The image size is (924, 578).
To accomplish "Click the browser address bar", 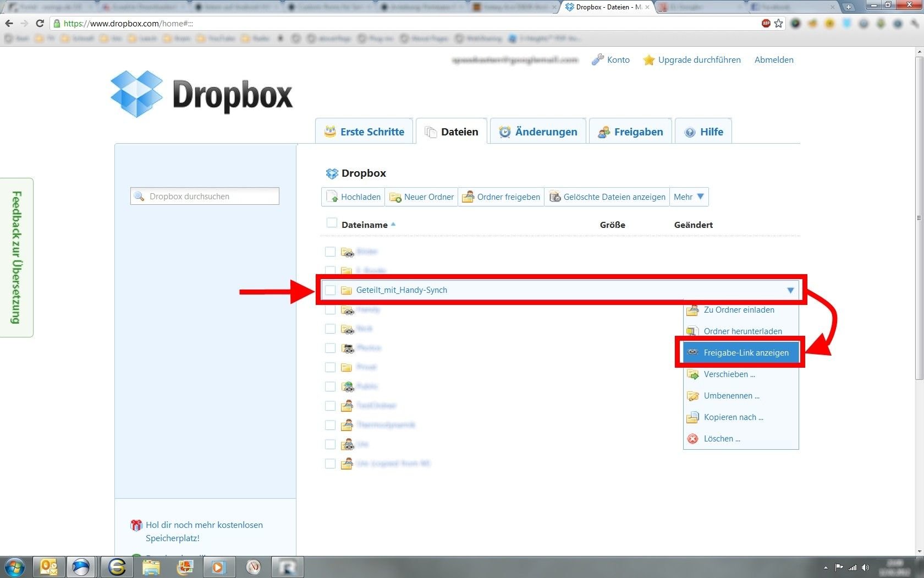I will coord(407,23).
